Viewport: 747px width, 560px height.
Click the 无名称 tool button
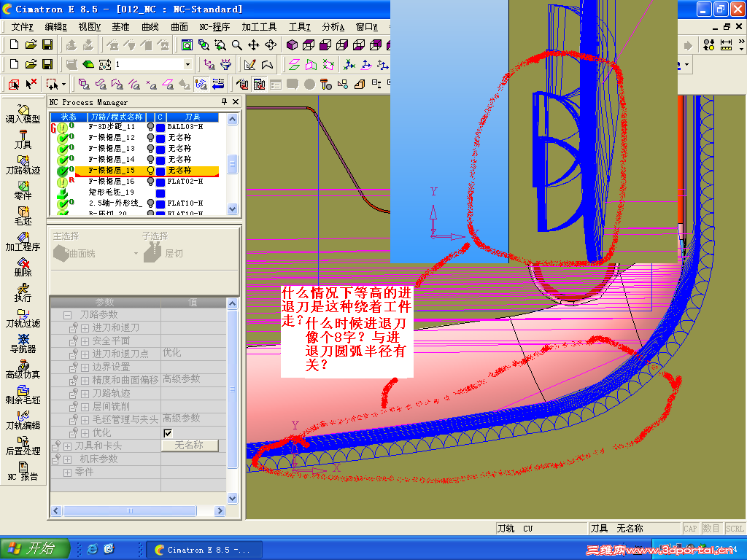coord(190,446)
